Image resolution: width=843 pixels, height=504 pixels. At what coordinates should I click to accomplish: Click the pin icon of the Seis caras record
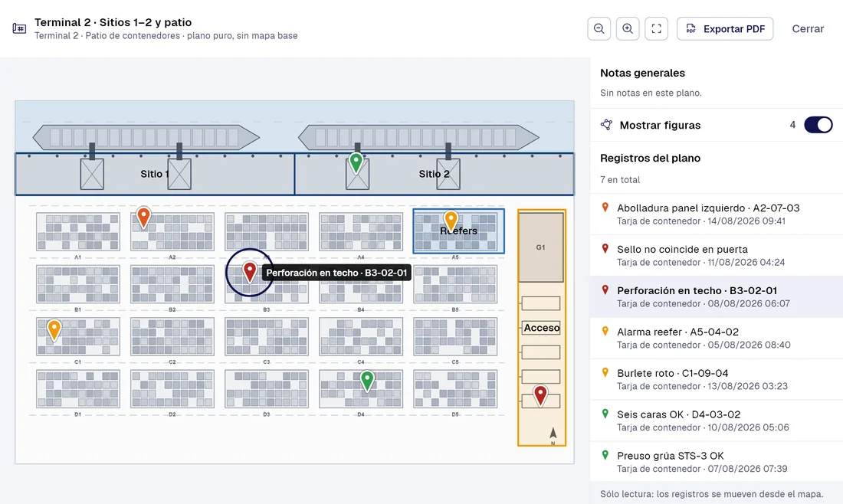pyautogui.click(x=605, y=414)
